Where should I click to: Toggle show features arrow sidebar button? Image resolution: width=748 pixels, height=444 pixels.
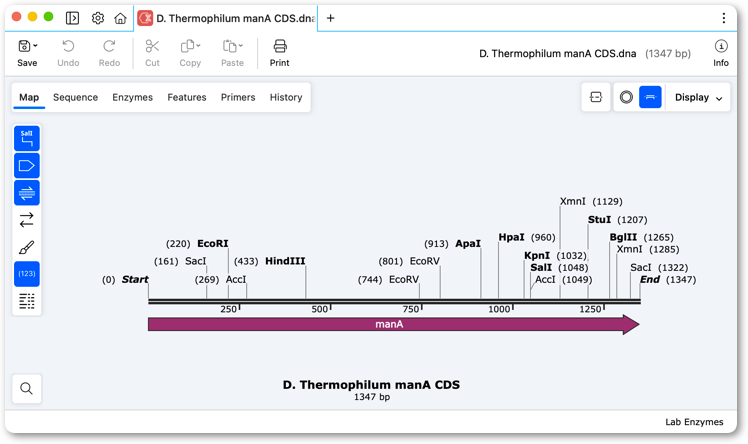coord(27,166)
